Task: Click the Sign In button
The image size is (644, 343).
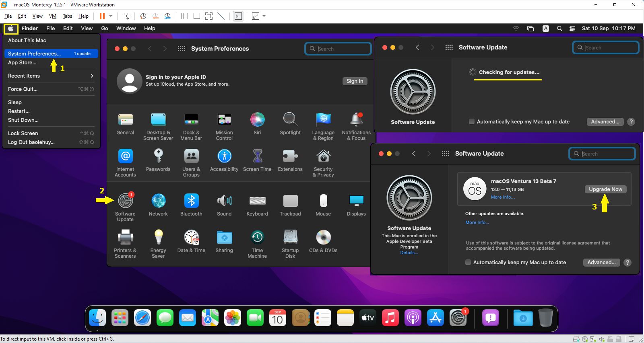Action: pos(355,81)
